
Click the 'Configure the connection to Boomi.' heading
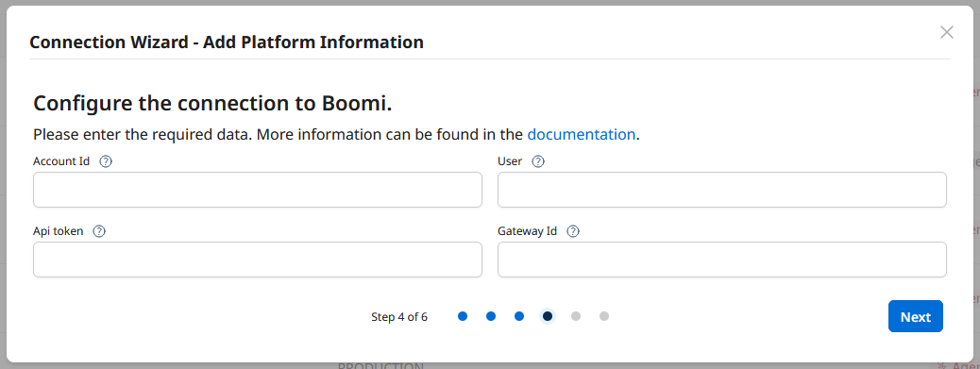click(212, 104)
